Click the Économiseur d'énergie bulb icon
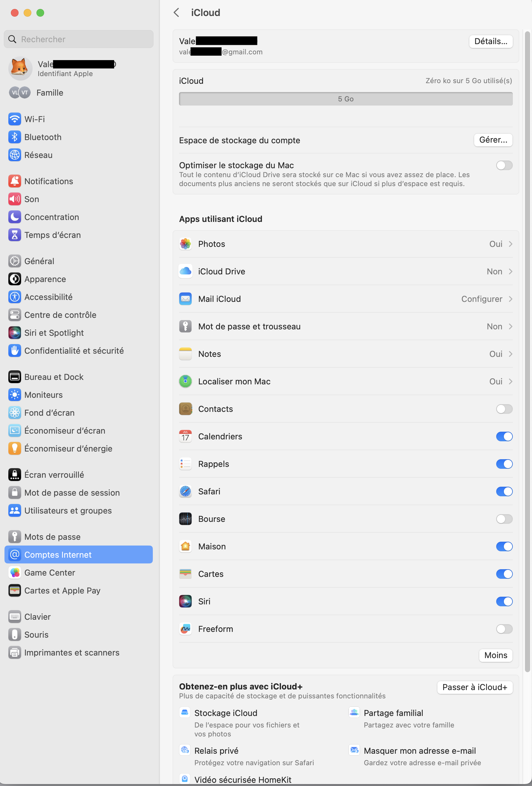 (x=14, y=448)
